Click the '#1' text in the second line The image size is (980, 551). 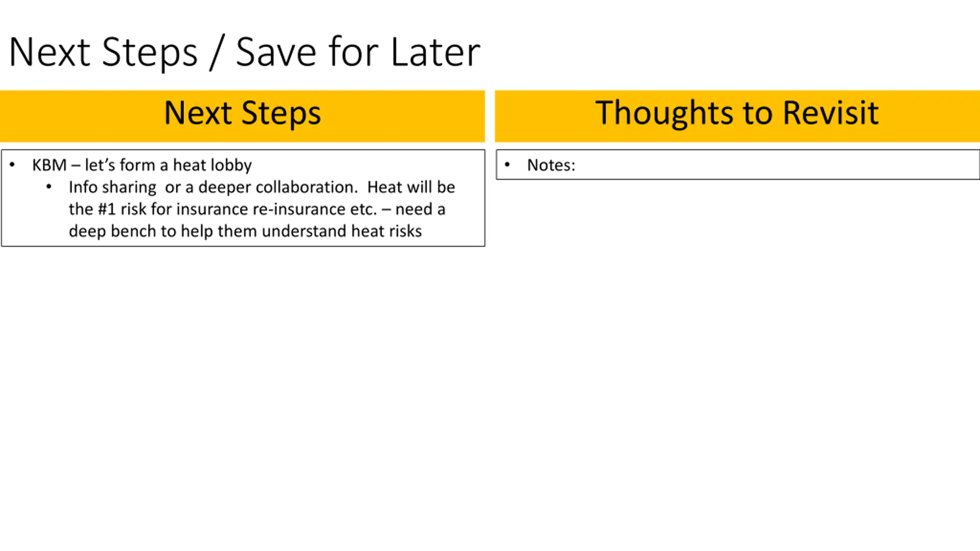pos(107,209)
